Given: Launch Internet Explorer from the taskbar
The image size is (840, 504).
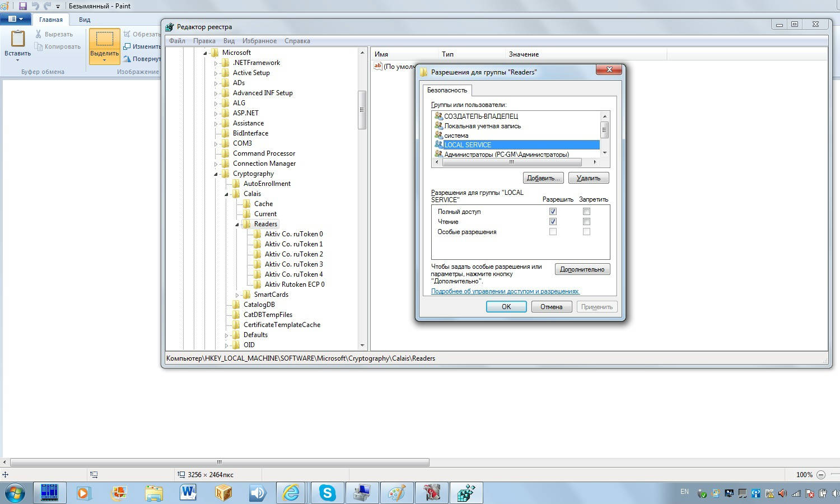Looking at the screenshot, I should tap(291, 493).
